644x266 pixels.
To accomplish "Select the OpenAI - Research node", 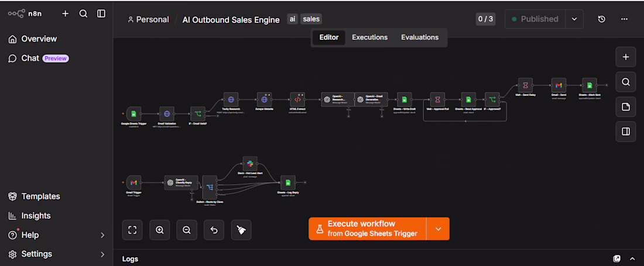I will (x=338, y=99).
